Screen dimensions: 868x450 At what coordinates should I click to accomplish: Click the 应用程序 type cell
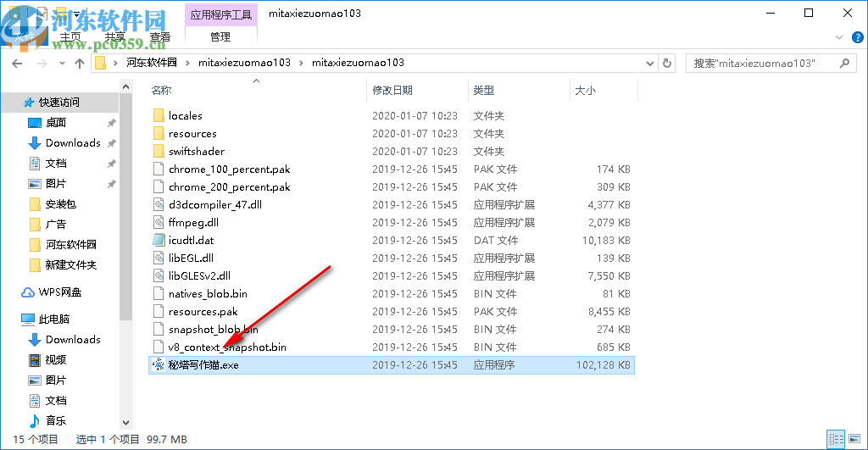pyautogui.click(x=494, y=364)
